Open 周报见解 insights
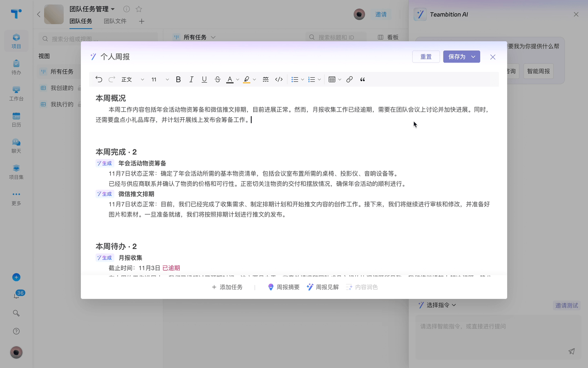Image resolution: width=588 pixels, height=368 pixels. [x=323, y=287]
